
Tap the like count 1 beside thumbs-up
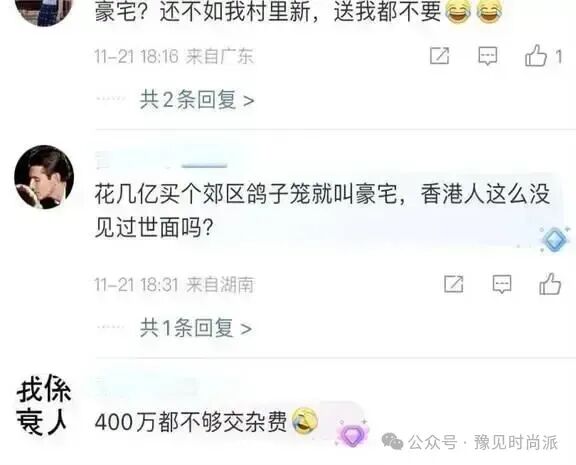558,57
